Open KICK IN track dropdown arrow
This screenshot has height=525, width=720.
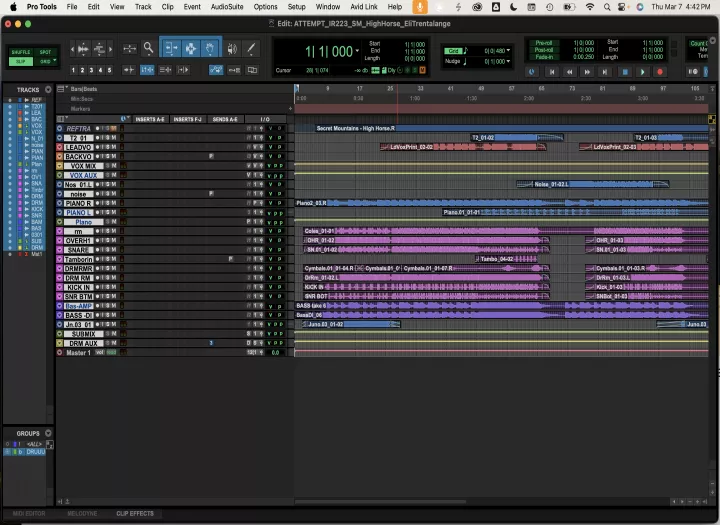coord(59,287)
